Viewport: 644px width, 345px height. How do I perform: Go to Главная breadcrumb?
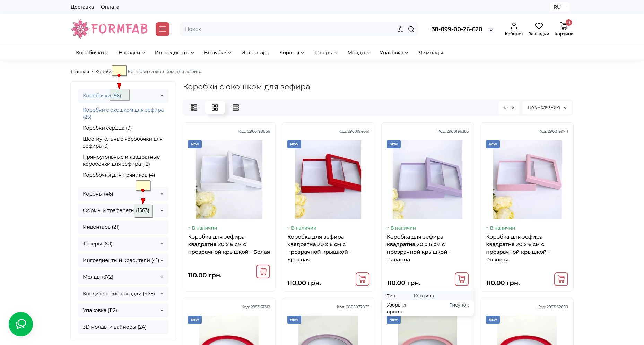point(80,72)
